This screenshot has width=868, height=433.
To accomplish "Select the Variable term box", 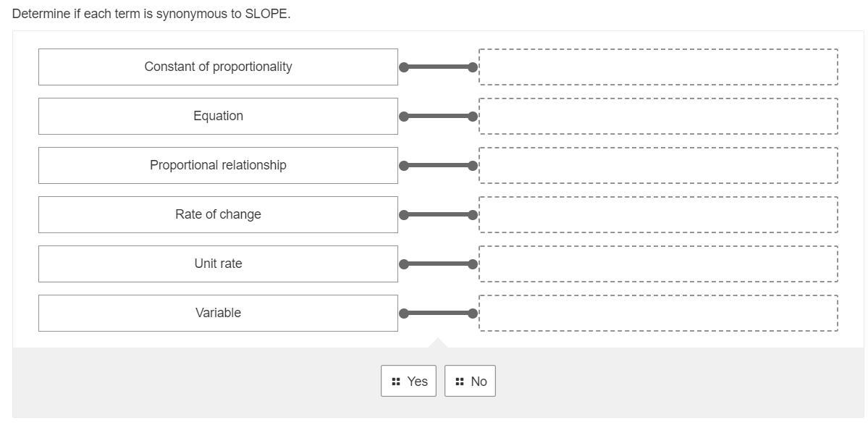I will [x=218, y=313].
